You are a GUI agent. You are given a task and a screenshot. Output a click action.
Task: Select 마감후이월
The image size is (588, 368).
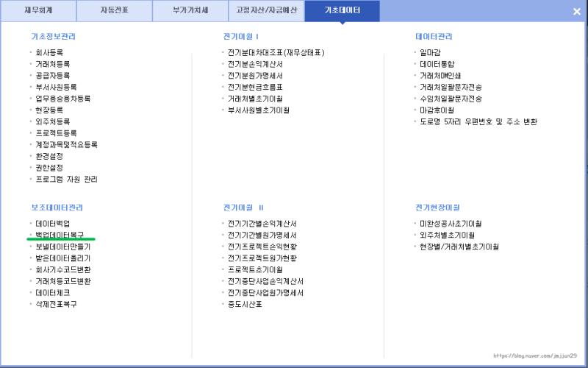coord(437,110)
